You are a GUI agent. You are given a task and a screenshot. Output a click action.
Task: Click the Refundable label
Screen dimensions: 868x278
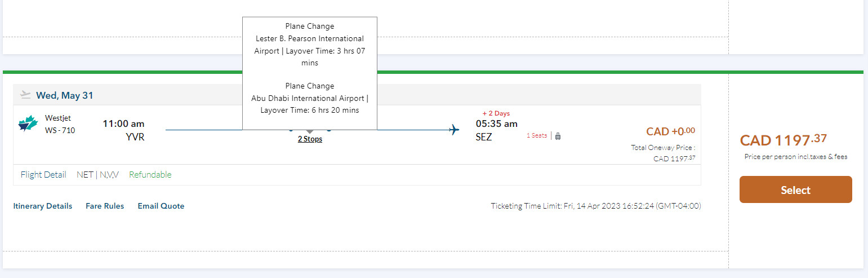point(150,174)
